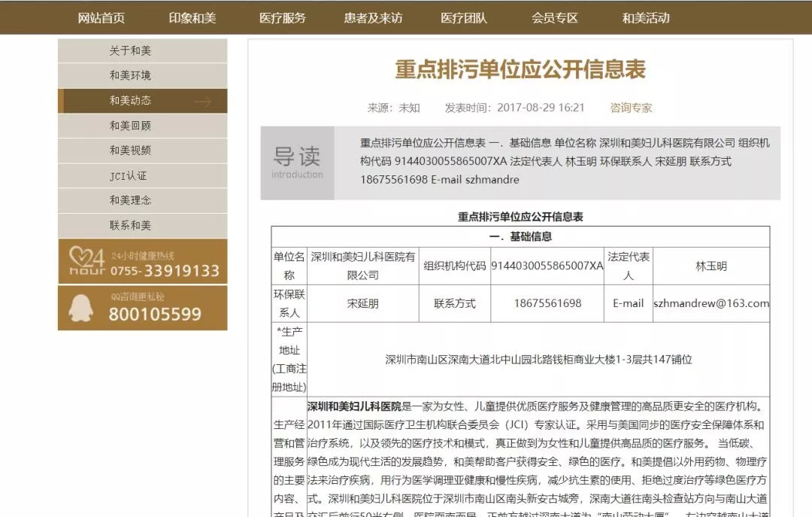The width and height of the screenshot is (812, 517).
Task: Select the JCI认证 sidebar entry
Action: click(x=128, y=176)
